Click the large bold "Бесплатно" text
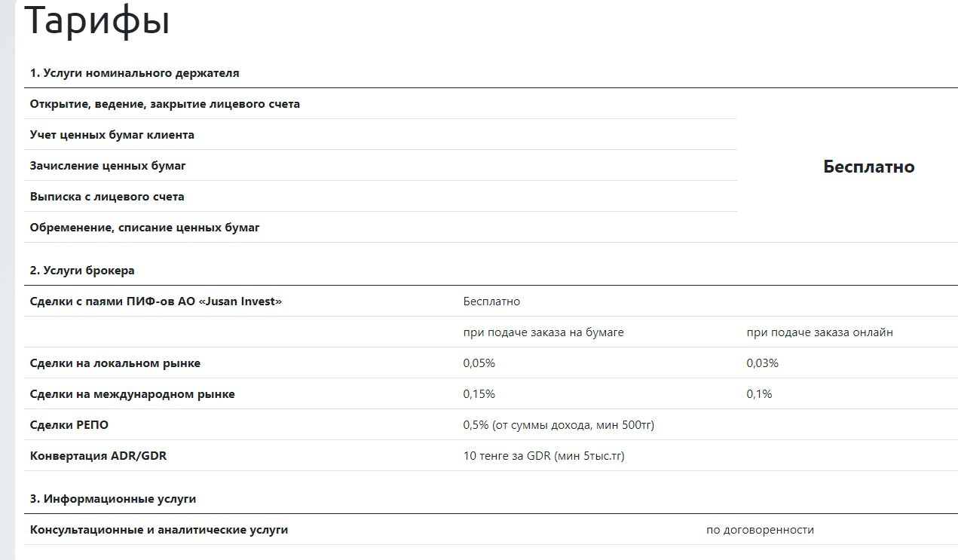This screenshot has width=958, height=560. 868,167
